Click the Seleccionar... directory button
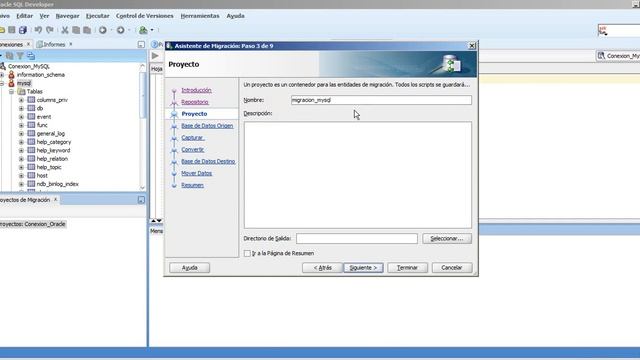640x360 pixels. [447, 238]
